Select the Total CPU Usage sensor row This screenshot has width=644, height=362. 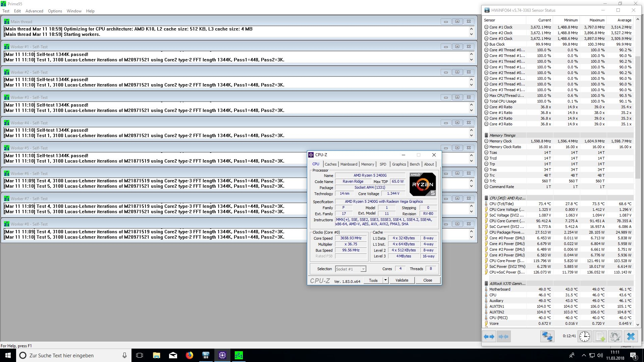558,101
